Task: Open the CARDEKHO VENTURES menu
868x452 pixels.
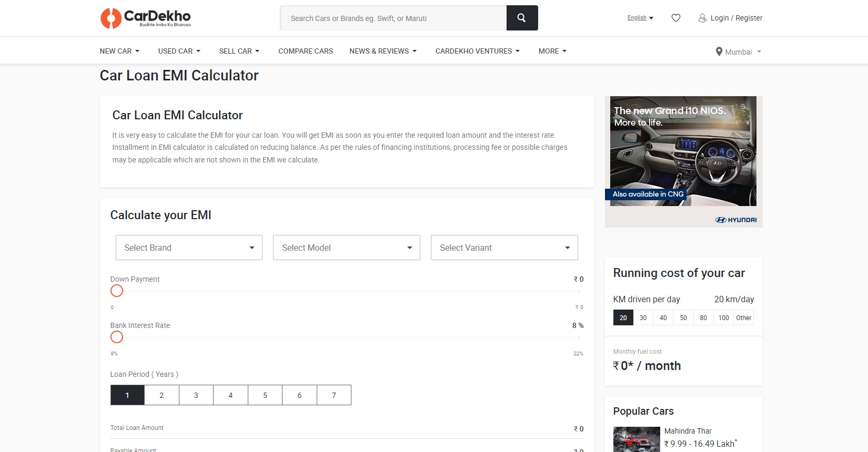Action: [x=478, y=51]
